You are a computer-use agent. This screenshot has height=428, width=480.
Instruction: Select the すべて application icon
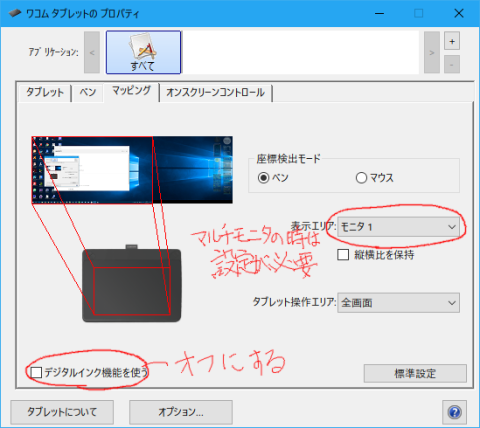pos(143,52)
